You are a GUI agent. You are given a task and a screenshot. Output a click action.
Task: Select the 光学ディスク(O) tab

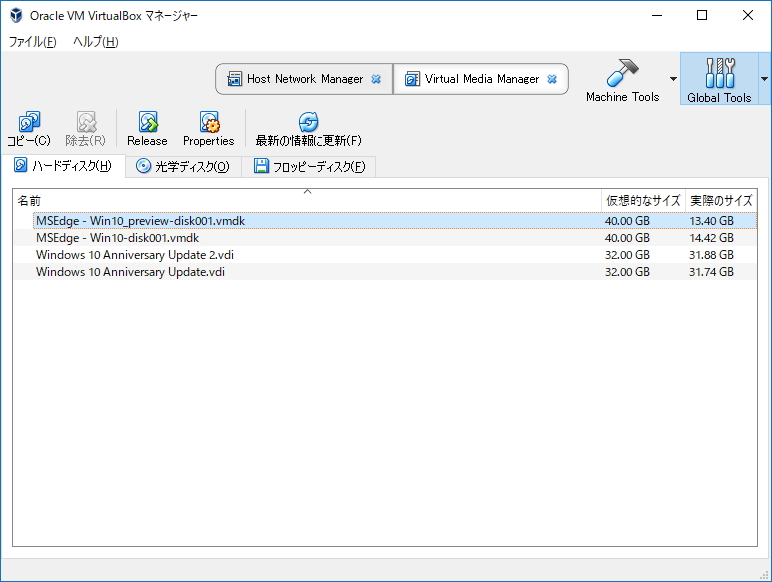[x=183, y=166]
